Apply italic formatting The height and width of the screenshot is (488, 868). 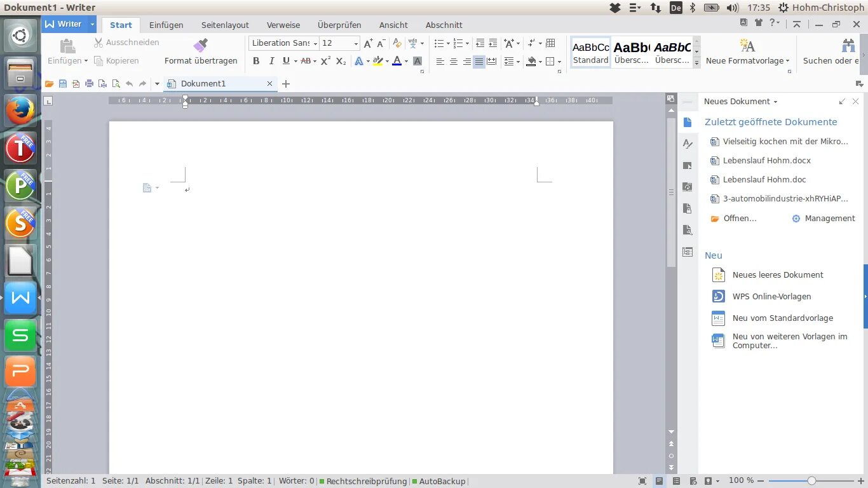pos(271,61)
